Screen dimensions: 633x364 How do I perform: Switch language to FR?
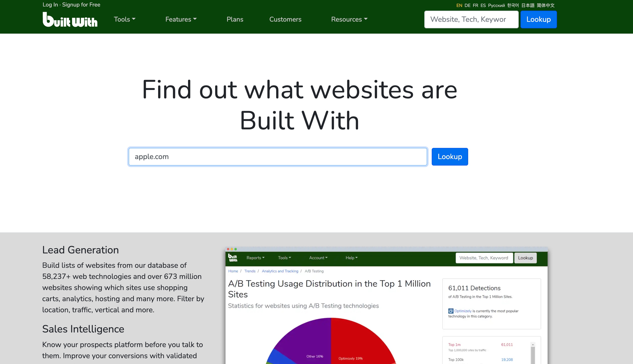[475, 6]
